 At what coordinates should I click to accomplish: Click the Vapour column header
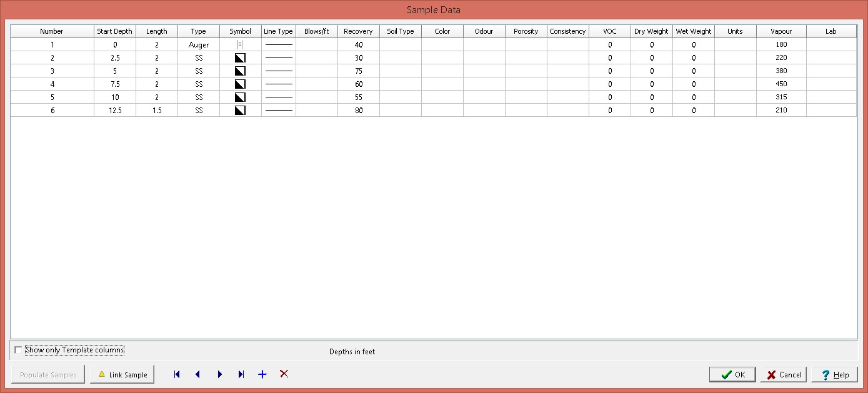coord(781,31)
